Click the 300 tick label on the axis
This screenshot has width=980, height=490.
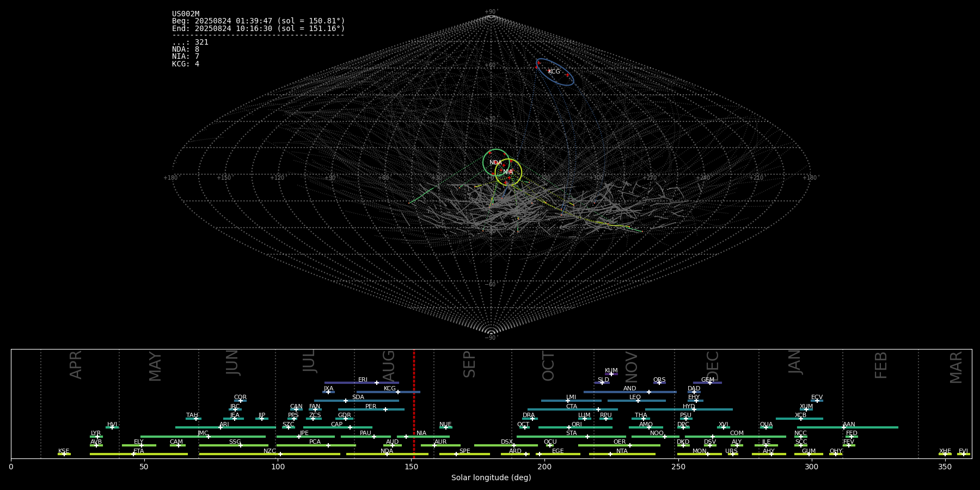pos(811,467)
